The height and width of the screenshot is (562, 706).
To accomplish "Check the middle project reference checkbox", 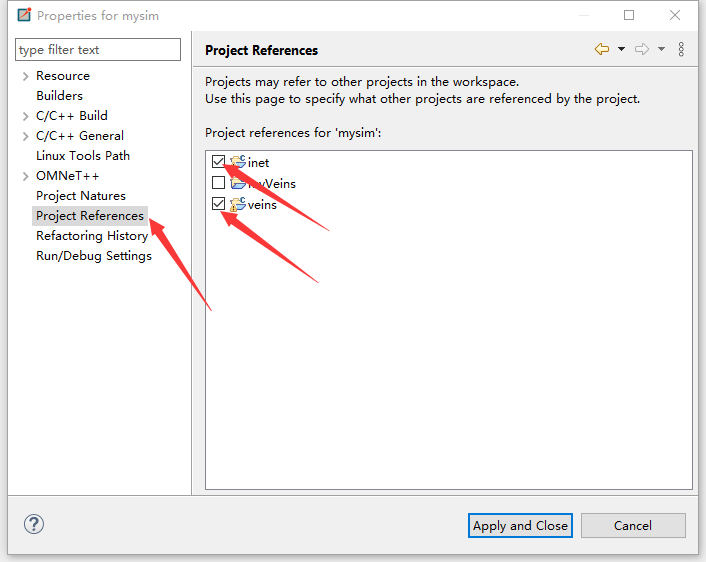I will coord(218,183).
